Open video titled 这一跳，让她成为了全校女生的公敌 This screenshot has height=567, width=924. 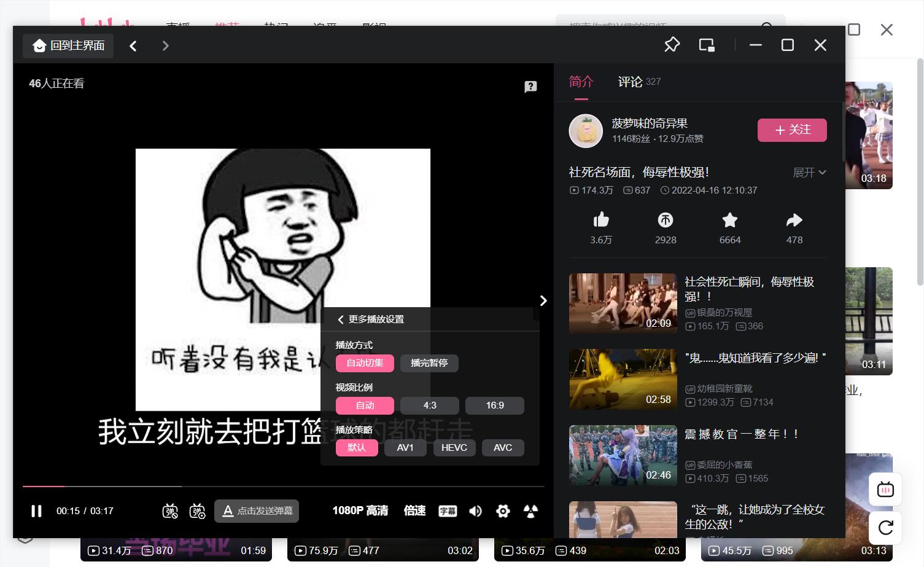pyautogui.click(x=755, y=517)
